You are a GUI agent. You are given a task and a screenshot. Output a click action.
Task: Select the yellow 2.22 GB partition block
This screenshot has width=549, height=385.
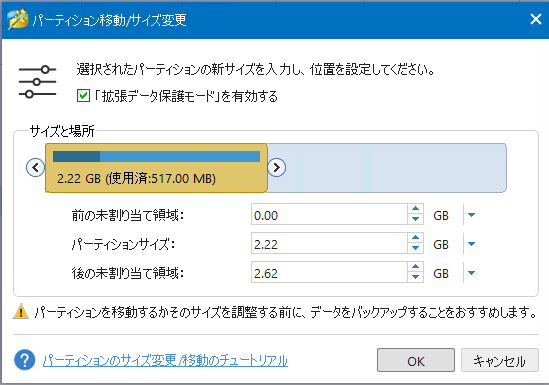[156, 168]
